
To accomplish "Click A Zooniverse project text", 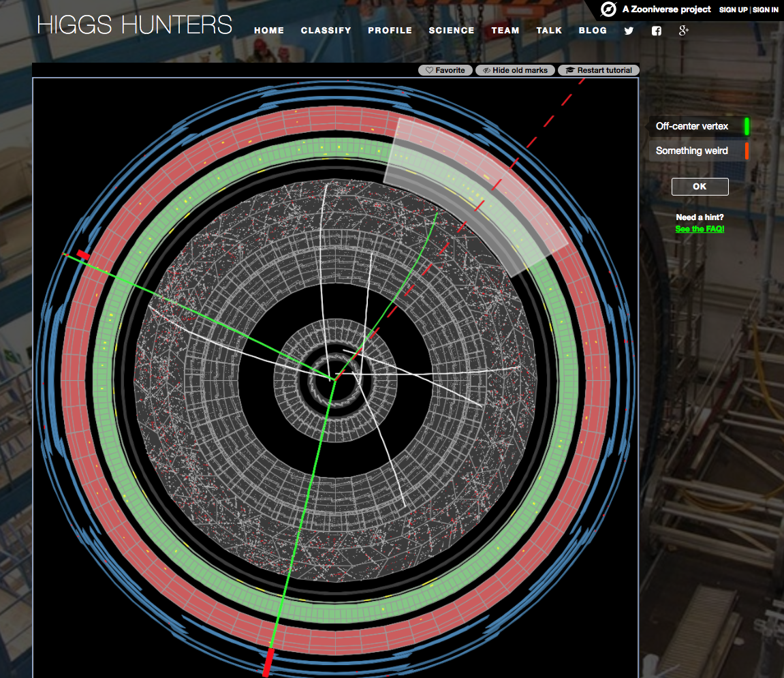I will (666, 9).
